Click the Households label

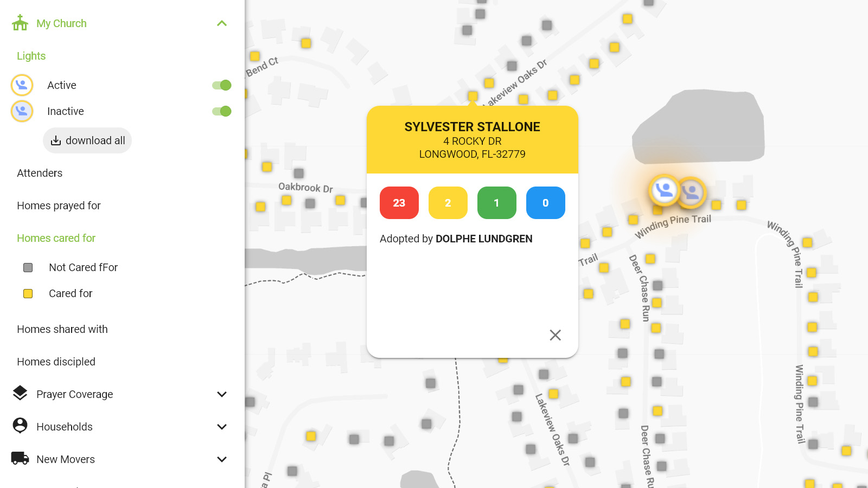pos(65,427)
